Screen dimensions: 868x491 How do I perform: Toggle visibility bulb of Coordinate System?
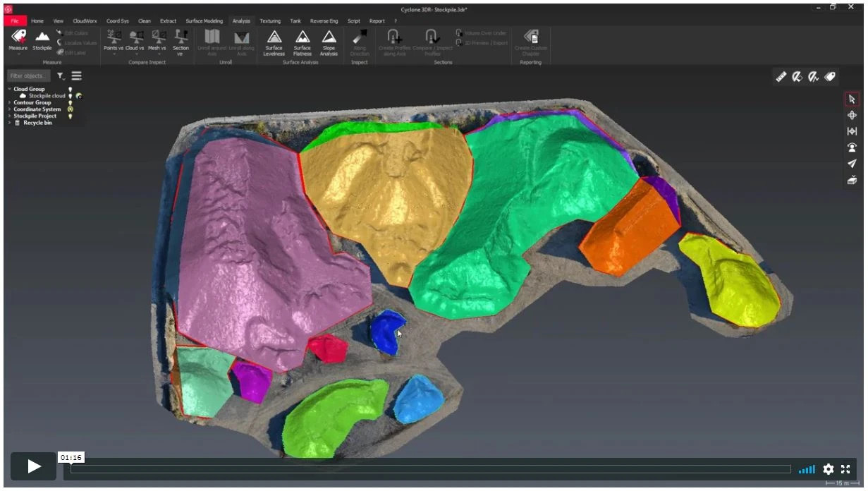pos(70,109)
